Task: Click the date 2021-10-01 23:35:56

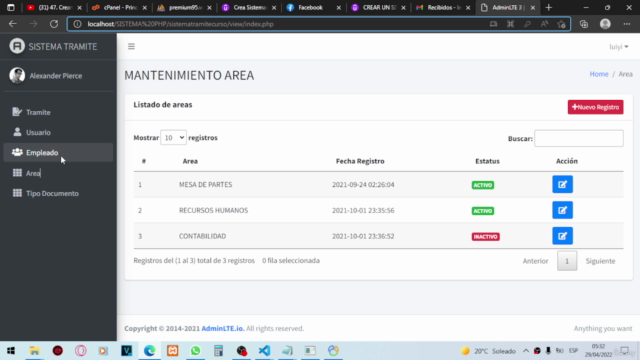Action: pos(363,210)
